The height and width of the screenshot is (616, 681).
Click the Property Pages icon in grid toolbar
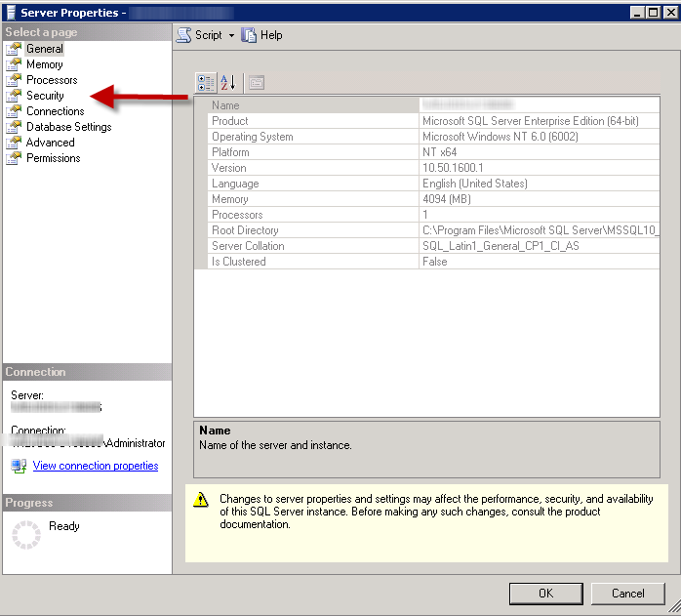click(256, 83)
